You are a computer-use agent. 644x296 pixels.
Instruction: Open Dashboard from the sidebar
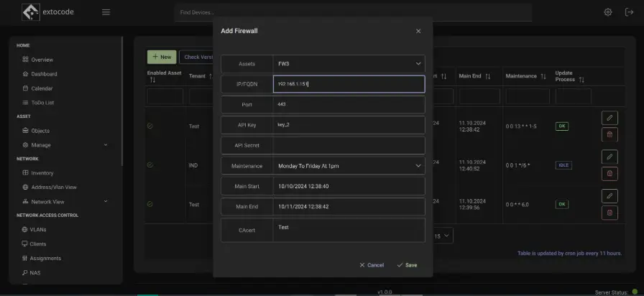pyautogui.click(x=44, y=74)
